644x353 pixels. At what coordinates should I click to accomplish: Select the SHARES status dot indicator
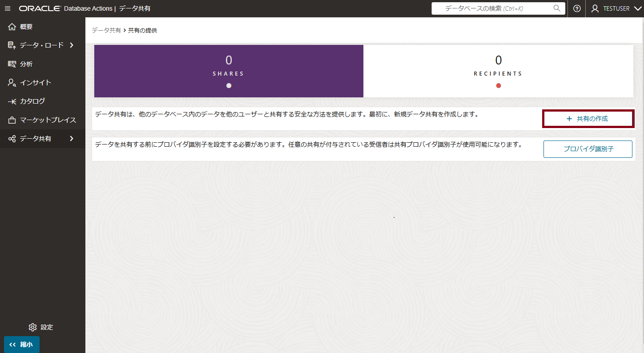point(228,85)
